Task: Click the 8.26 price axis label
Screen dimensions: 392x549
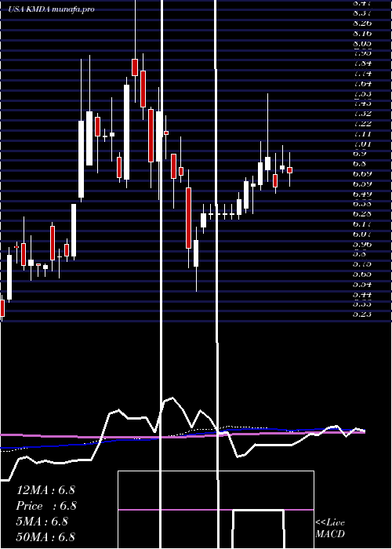Action: click(x=362, y=24)
